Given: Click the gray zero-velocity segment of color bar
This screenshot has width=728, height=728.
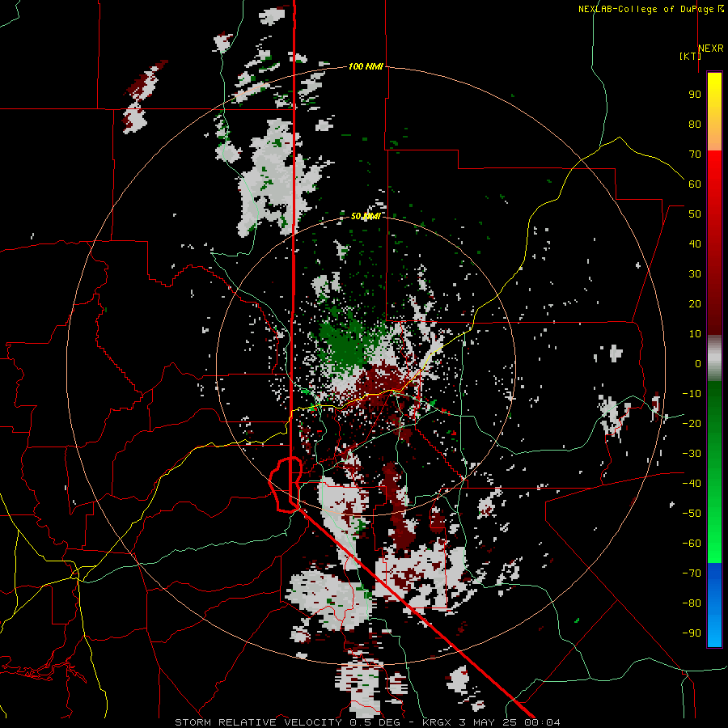Looking at the screenshot, I should (x=714, y=358).
